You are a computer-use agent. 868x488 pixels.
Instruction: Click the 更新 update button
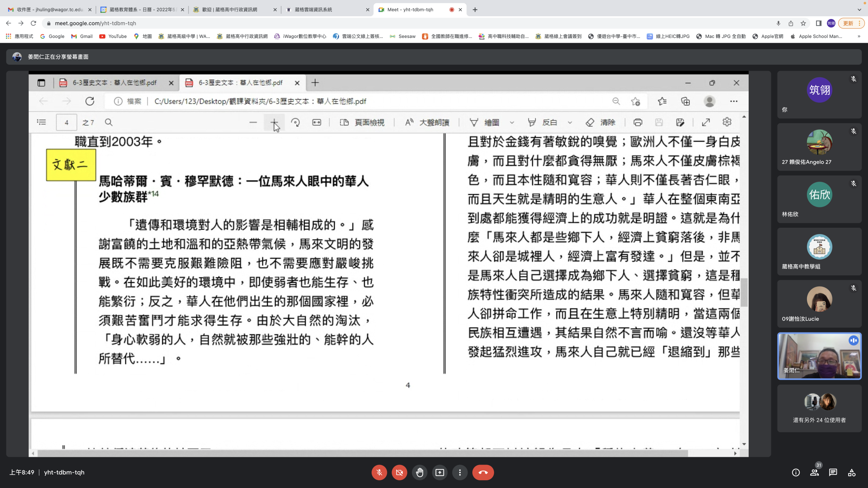[x=848, y=23]
